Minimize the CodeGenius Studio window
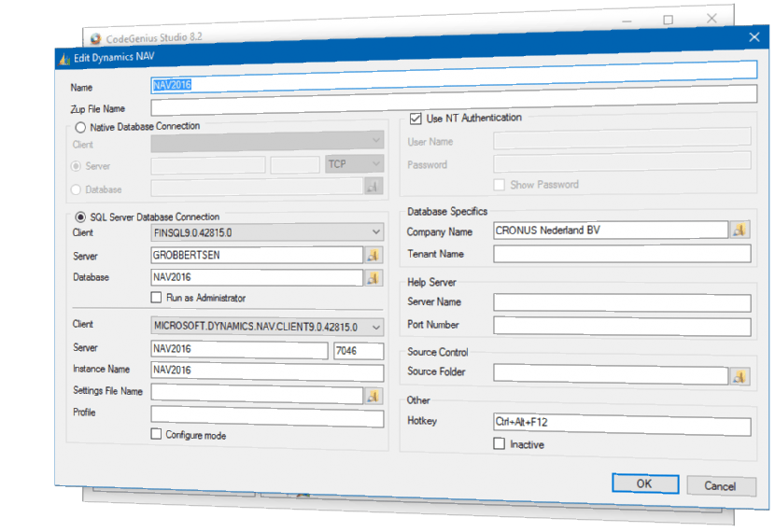This screenshot has height=532, width=775. point(627,21)
